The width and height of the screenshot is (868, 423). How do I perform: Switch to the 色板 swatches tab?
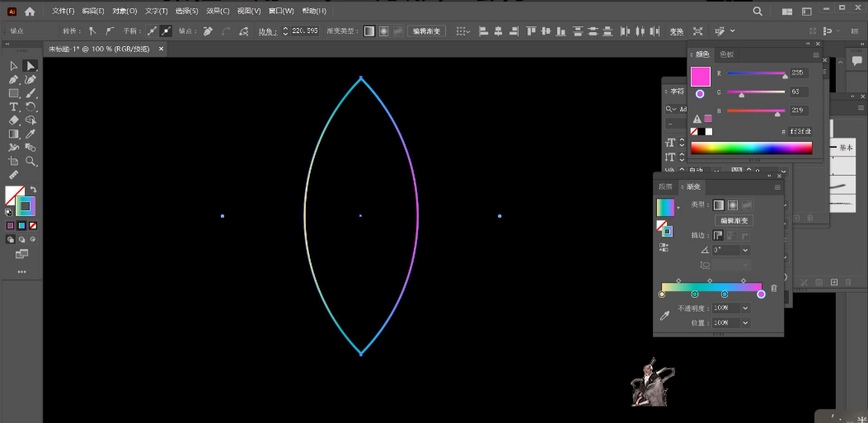pos(726,54)
